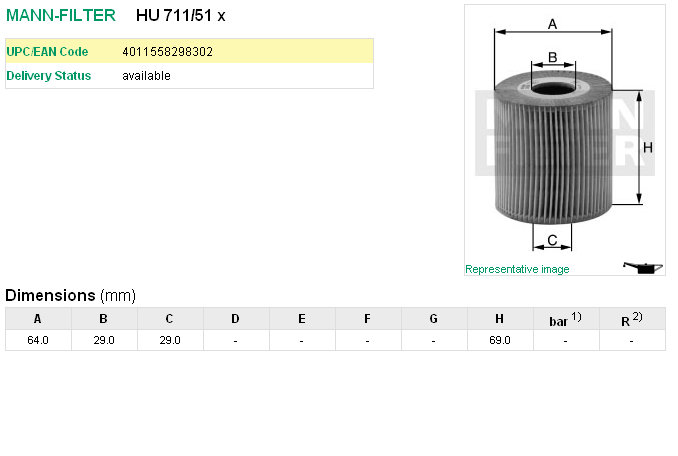Click the column C header
The height and width of the screenshot is (456, 678).
coord(170,319)
